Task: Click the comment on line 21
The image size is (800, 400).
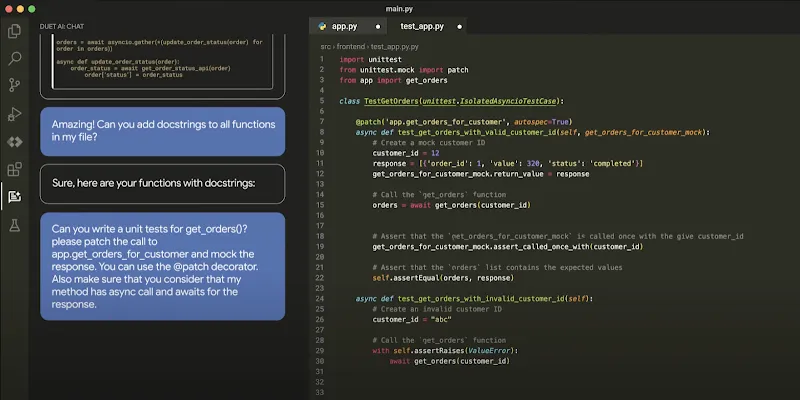Action: pyautogui.click(x=497, y=267)
